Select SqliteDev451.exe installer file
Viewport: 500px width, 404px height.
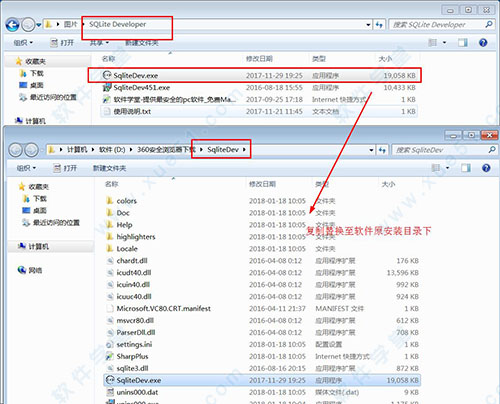pyautogui.click(x=259, y=88)
